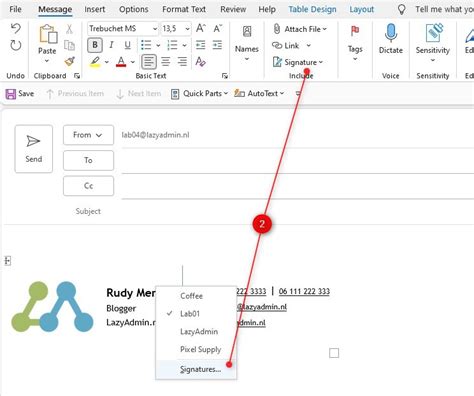Open the font size 13,5 dropdown

[187, 29]
